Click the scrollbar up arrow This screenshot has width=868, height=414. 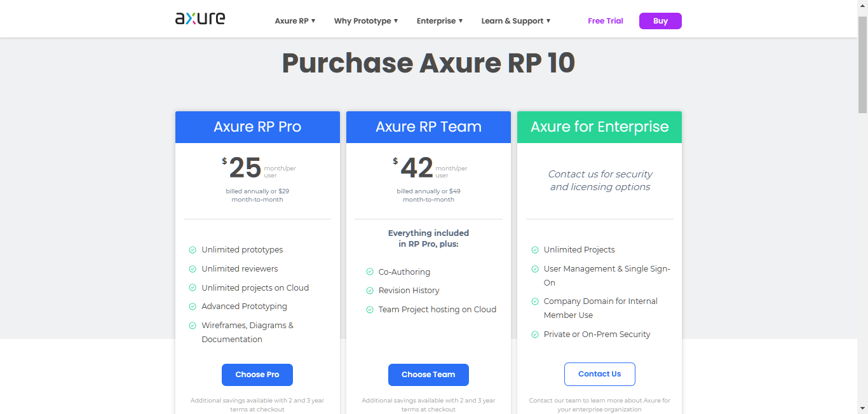point(862,5)
